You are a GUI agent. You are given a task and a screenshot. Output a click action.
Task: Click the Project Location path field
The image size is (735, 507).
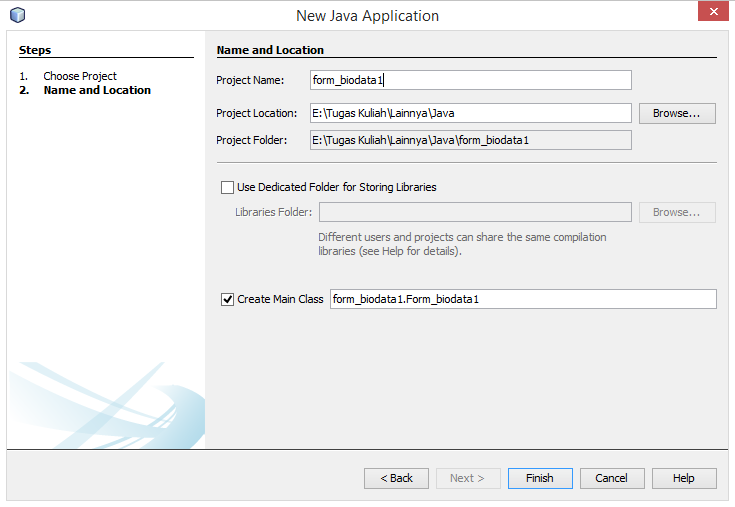point(470,113)
